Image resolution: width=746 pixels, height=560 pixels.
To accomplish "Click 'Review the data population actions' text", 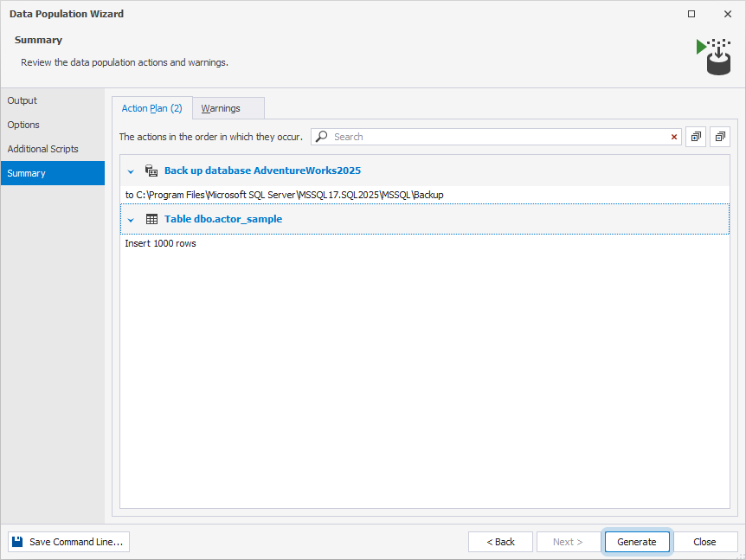I will [125, 62].
